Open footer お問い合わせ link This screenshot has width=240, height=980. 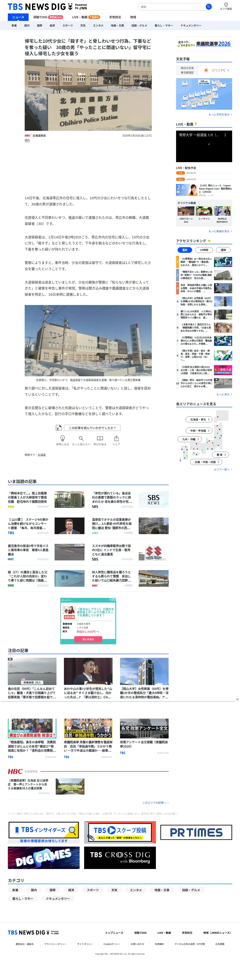138,944
